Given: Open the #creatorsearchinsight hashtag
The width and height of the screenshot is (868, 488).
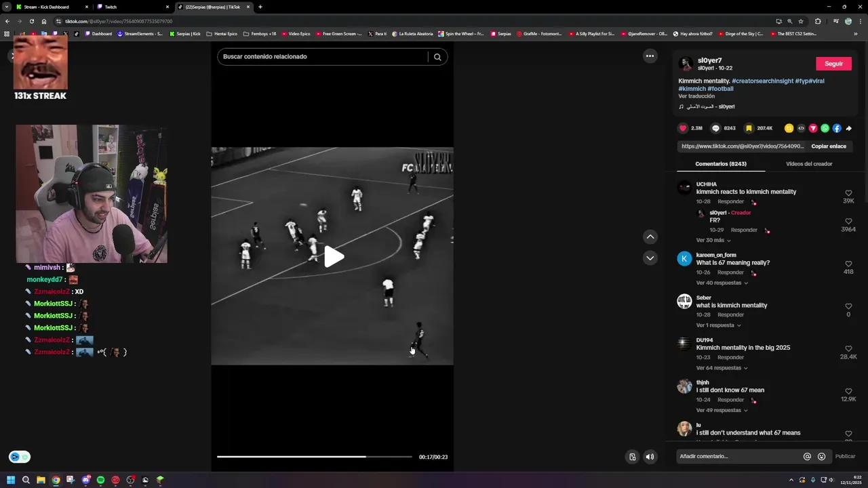Looking at the screenshot, I should click(762, 81).
